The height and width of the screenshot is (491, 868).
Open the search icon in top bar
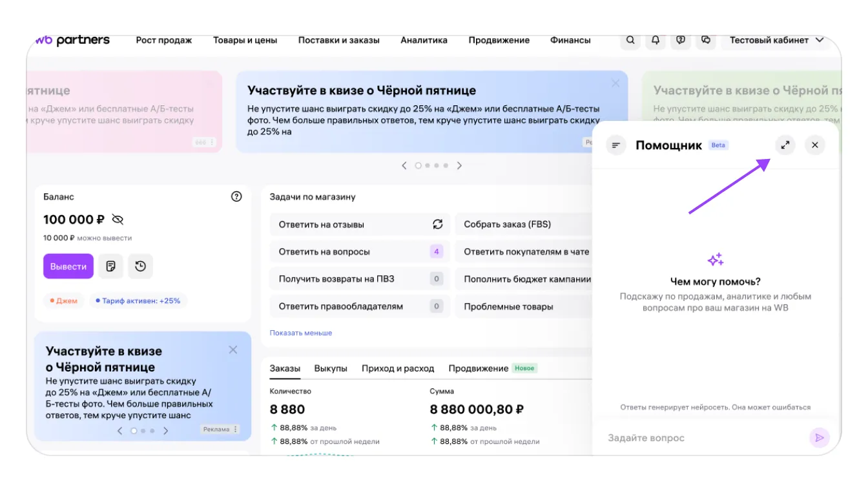click(630, 40)
